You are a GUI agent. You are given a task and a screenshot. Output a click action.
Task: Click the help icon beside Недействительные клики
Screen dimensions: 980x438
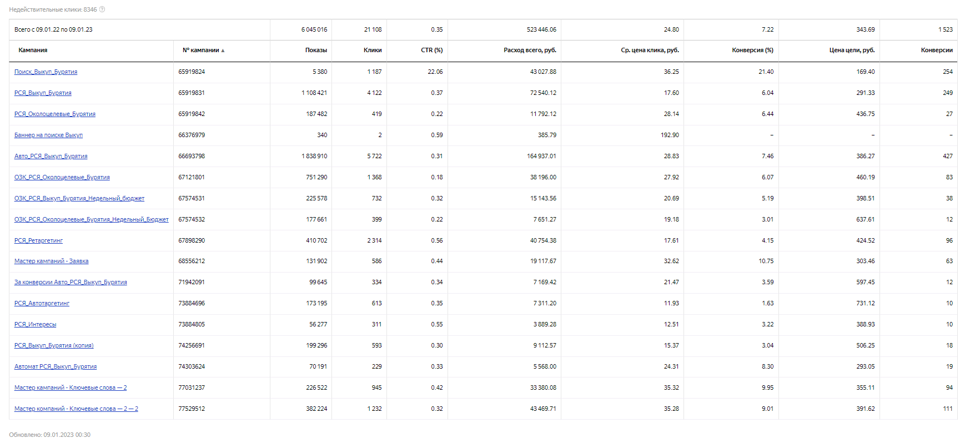[102, 9]
